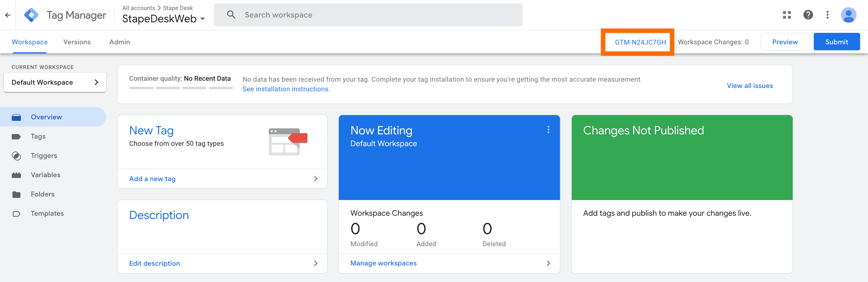This screenshot has height=282, width=868.
Task: Click the search magnifier icon
Action: [x=231, y=14]
